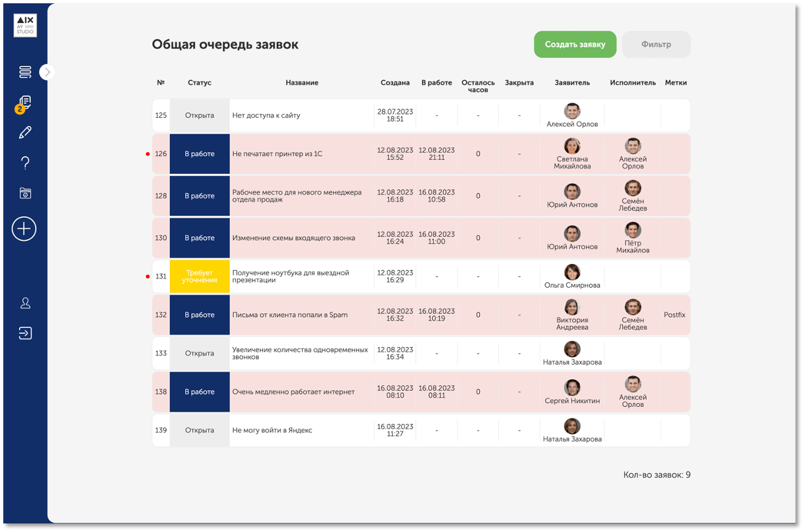The width and height of the screenshot is (804, 532).
Task: Click Виктория Андреева's avatar
Action: click(572, 307)
